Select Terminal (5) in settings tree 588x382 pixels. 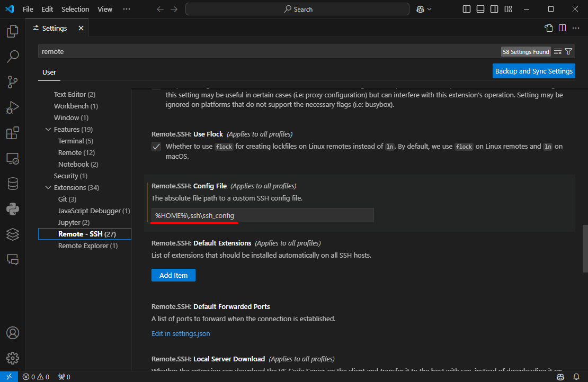point(76,141)
